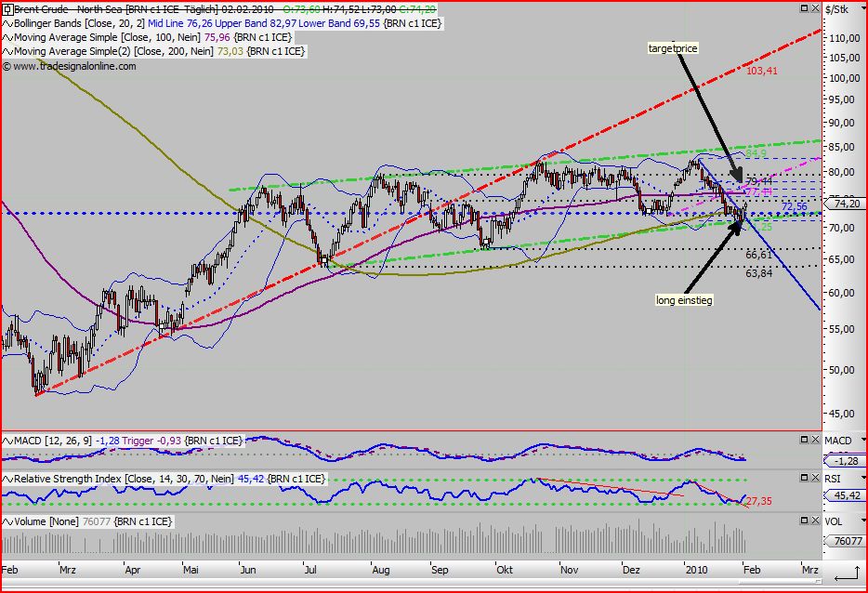Toggle maximize on the Volume pane
Screen dimensions: 868x593
click(805, 519)
